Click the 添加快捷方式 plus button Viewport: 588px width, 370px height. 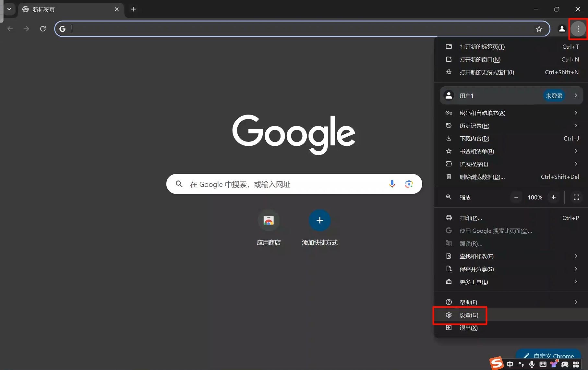319,221
